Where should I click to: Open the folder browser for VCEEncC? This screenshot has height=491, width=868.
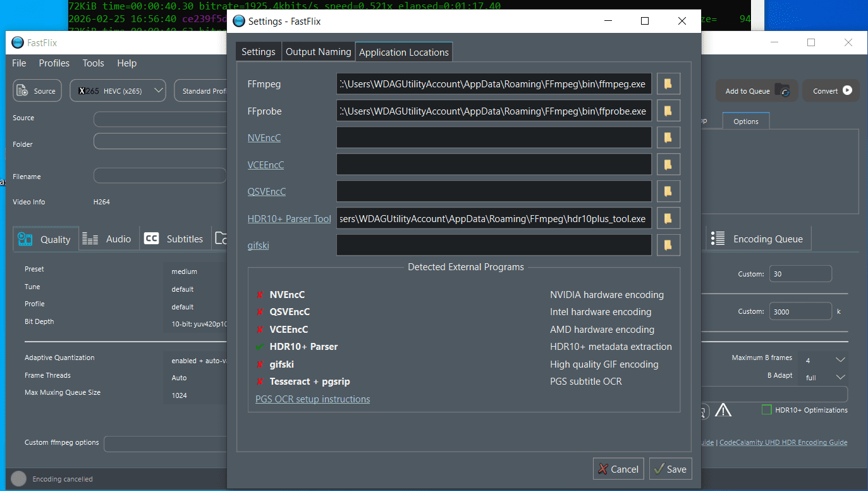668,165
